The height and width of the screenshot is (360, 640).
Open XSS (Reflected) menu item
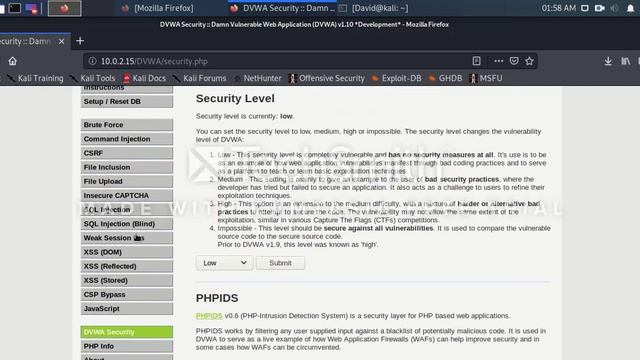pos(127,266)
